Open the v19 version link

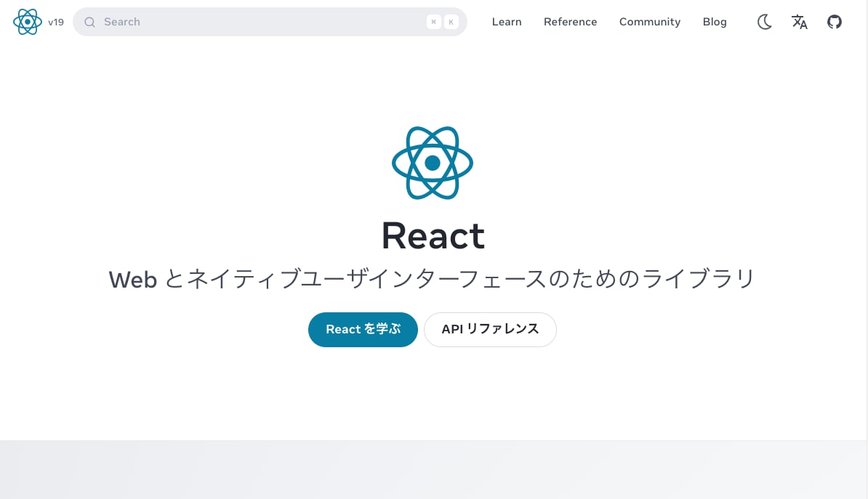(56, 22)
